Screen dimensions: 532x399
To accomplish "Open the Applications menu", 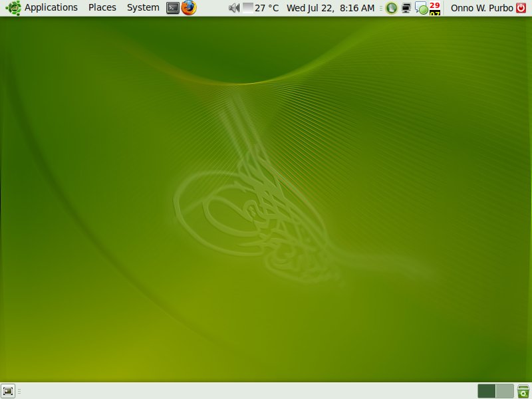I will [51, 8].
